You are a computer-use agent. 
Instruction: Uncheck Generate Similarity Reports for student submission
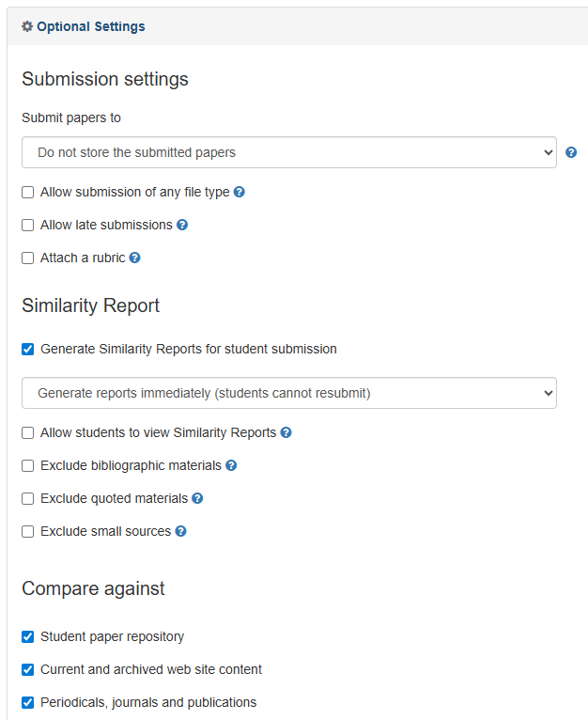click(28, 350)
